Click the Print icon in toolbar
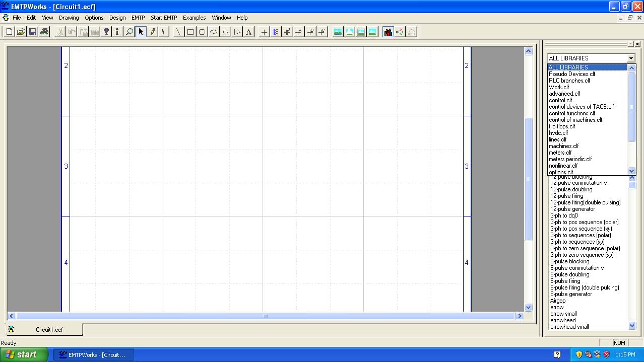 44,32
